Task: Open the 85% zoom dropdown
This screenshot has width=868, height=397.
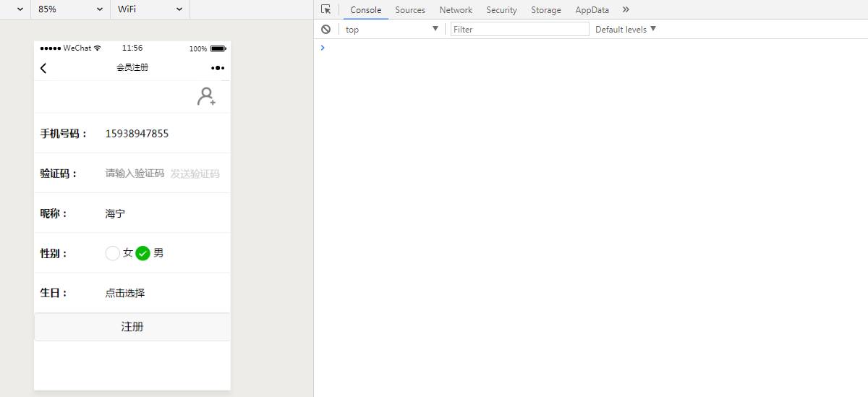Action: 70,9
